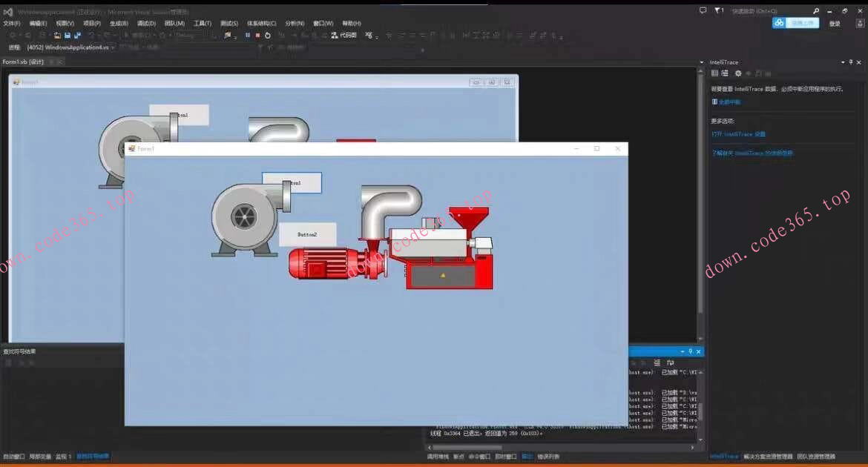The height and width of the screenshot is (467, 868).
Task: Click the notifications flag icon
Action: coord(717,10)
